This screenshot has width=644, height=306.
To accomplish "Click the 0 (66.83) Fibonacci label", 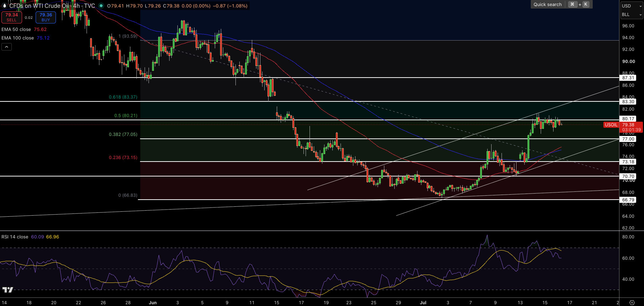I will pyautogui.click(x=128, y=195).
